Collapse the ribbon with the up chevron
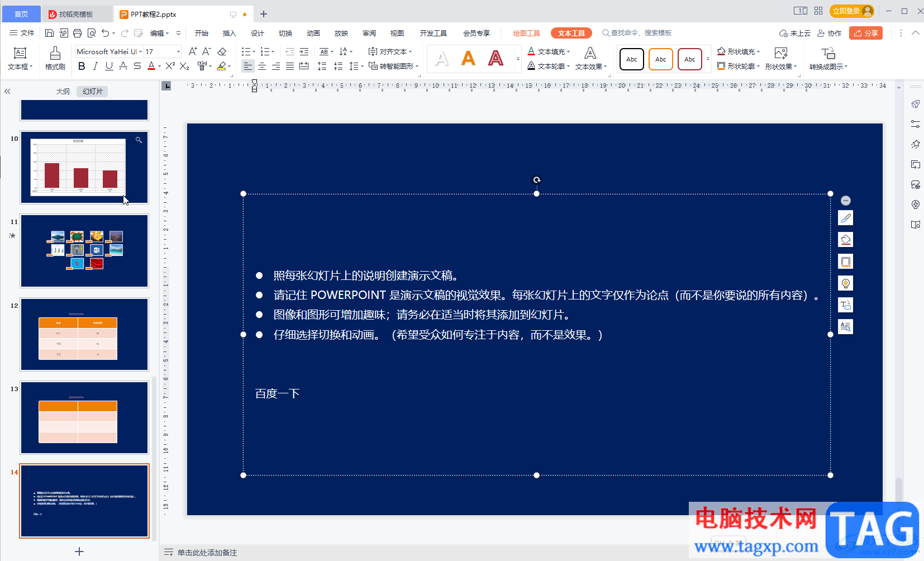The width and height of the screenshot is (924, 561). [x=915, y=33]
